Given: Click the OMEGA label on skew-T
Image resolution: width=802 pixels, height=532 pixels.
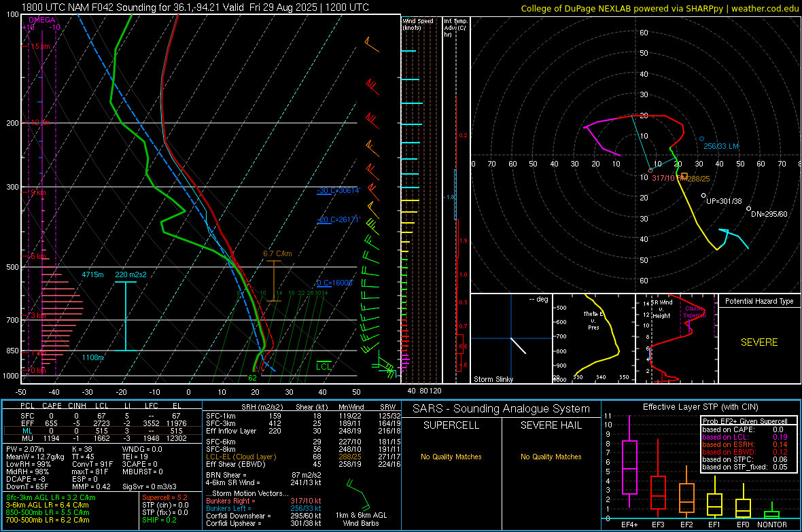Looking at the screenshot, I should 42,20.
